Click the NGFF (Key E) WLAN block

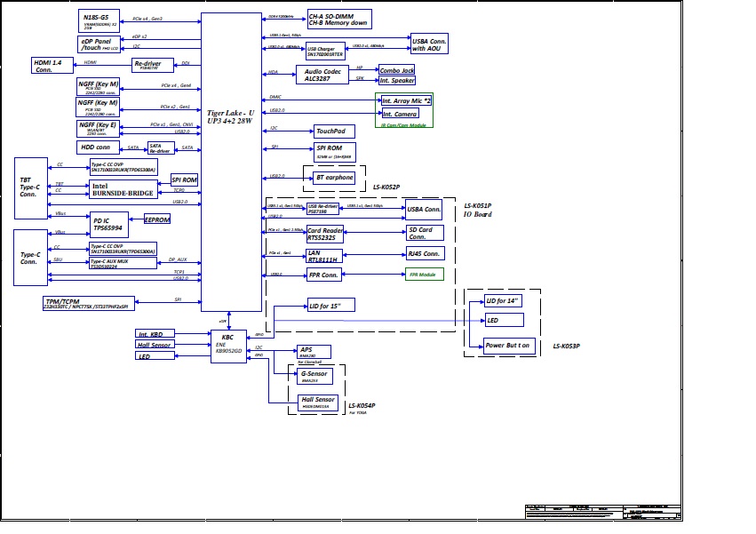98,129
